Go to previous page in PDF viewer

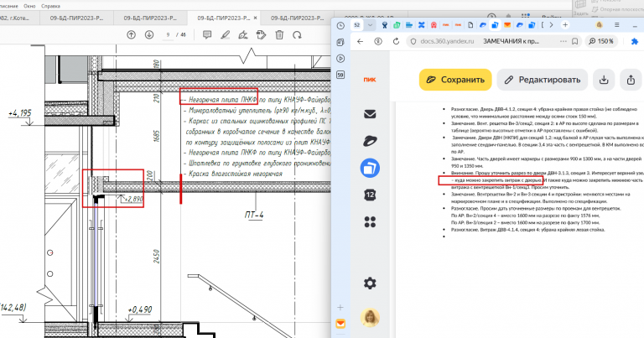(x=131, y=35)
